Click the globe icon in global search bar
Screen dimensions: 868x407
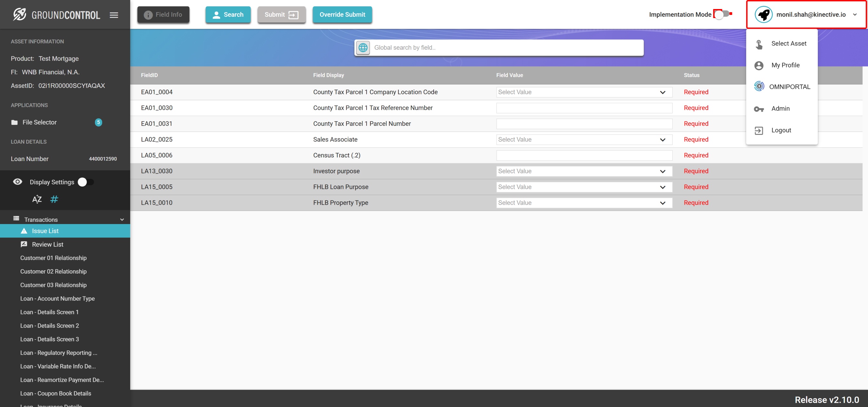(363, 47)
